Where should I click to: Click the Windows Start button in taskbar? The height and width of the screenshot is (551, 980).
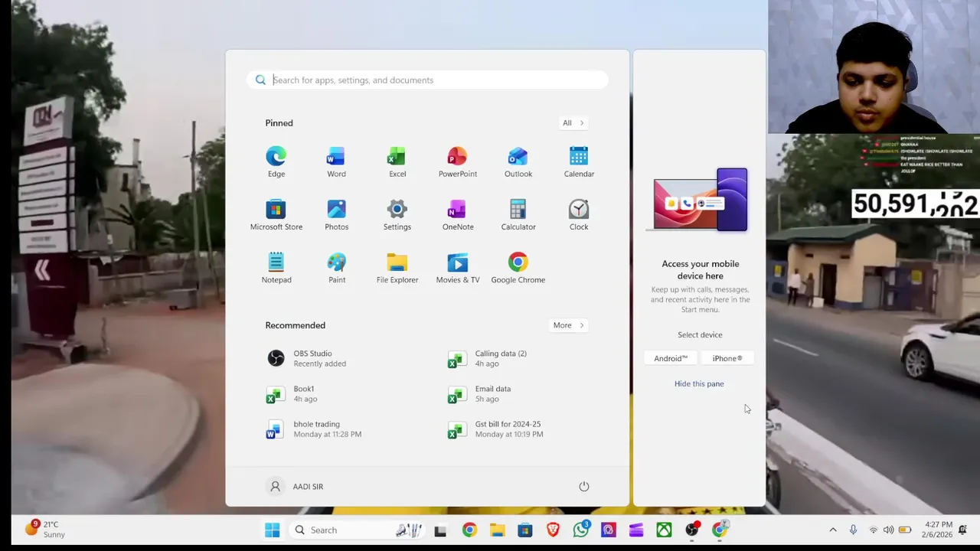click(272, 530)
